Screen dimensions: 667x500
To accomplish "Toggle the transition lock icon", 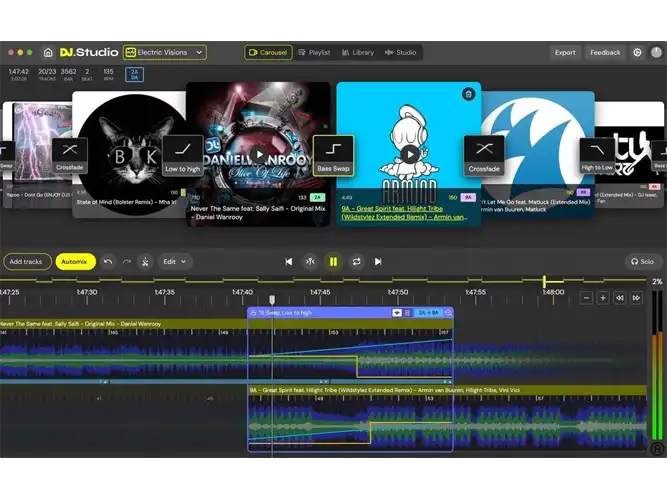I will pos(254,313).
